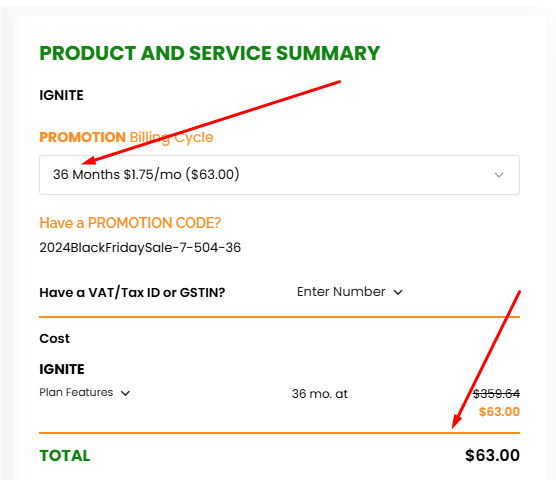Image resolution: width=556 pixels, height=480 pixels.
Task: Expand Plan Features details
Action: point(85,392)
